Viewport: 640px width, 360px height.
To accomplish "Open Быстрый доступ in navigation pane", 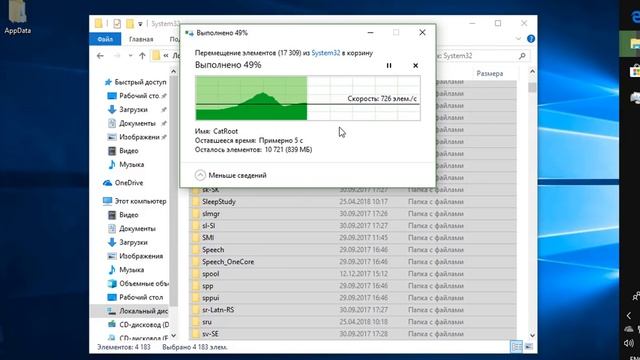I will pyautogui.click(x=136, y=82).
